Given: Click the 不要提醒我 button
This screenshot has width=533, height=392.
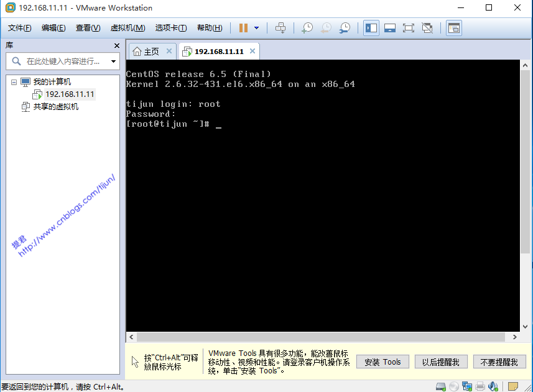Looking at the screenshot, I should coord(499,362).
